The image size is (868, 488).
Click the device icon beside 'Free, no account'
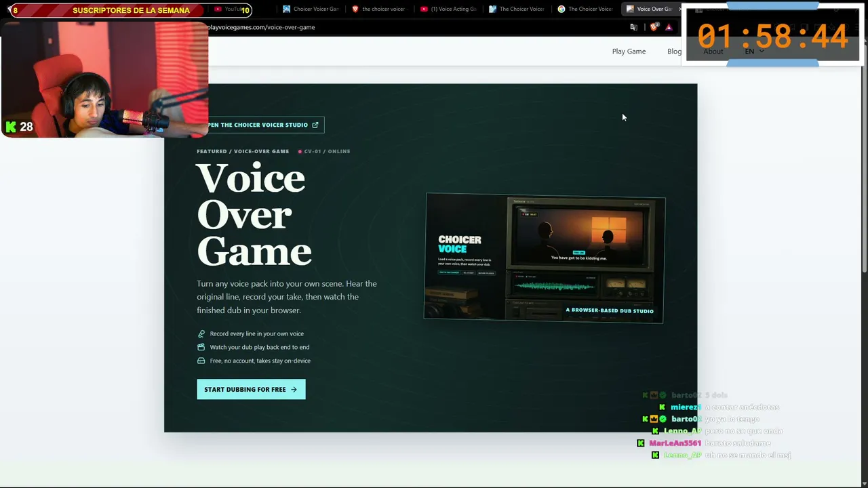[x=201, y=361]
